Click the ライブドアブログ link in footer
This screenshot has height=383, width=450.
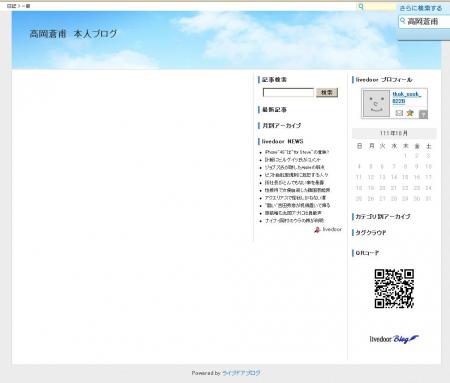coord(241,373)
